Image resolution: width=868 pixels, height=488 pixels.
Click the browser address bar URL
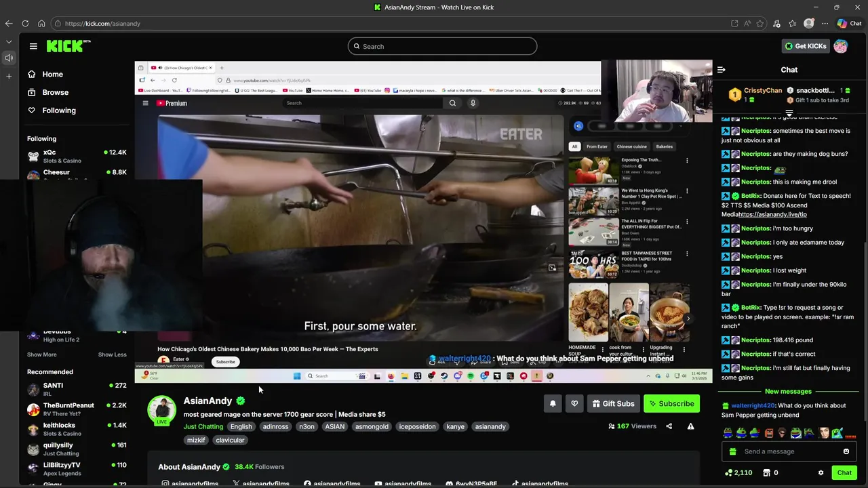[102, 24]
